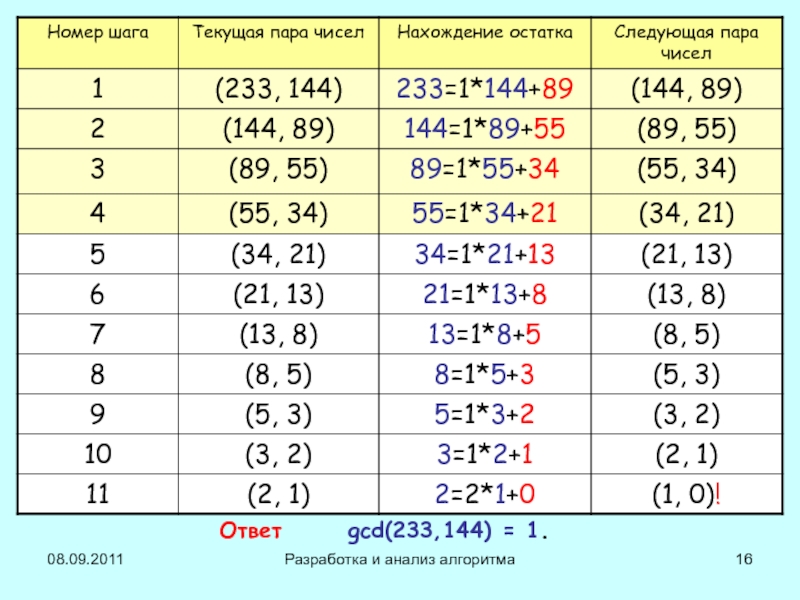Click equation 5=1*3+2
This screenshot has height=600, width=800.
click(485, 414)
